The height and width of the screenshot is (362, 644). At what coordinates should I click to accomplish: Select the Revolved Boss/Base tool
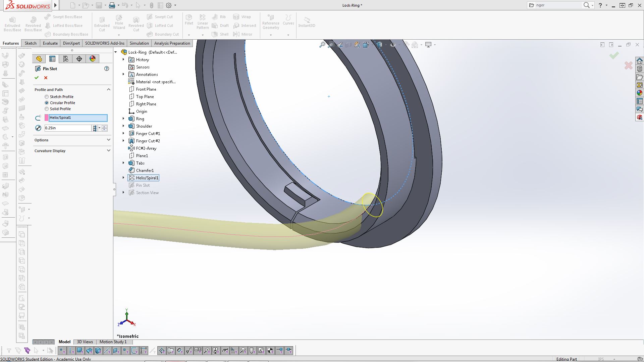tap(33, 24)
